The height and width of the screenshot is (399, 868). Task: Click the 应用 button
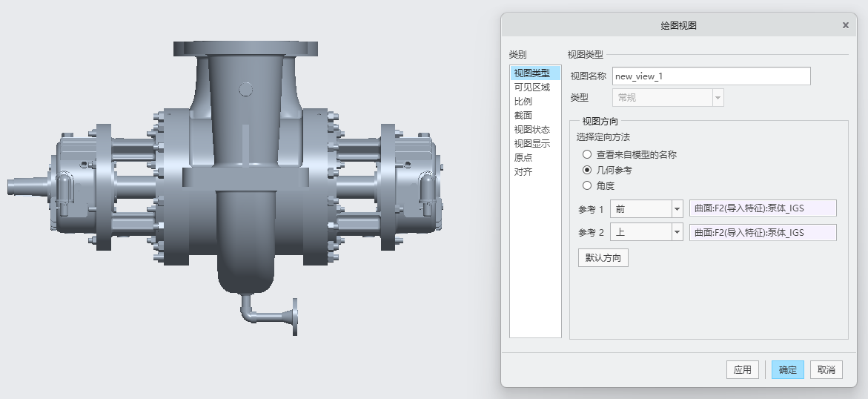point(742,370)
